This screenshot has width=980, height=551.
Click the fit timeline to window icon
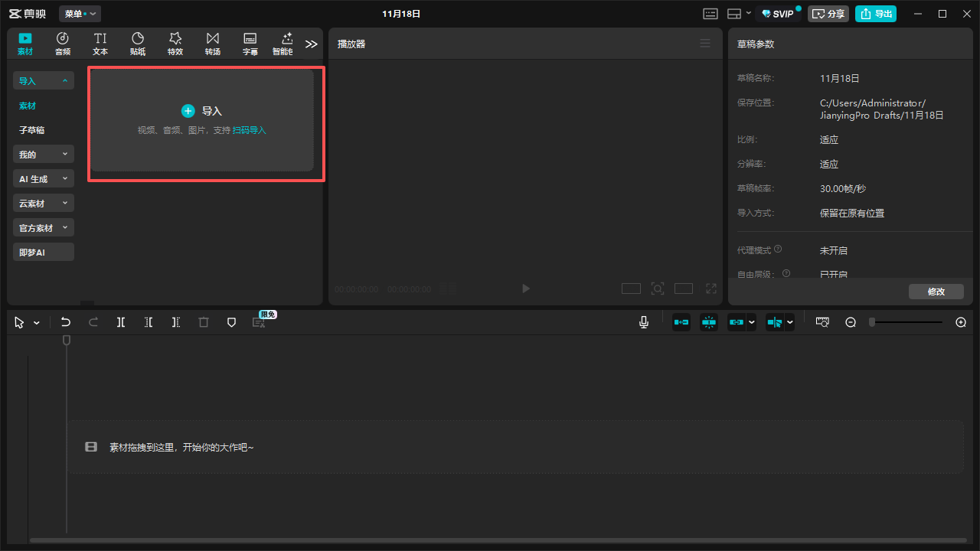(x=822, y=322)
